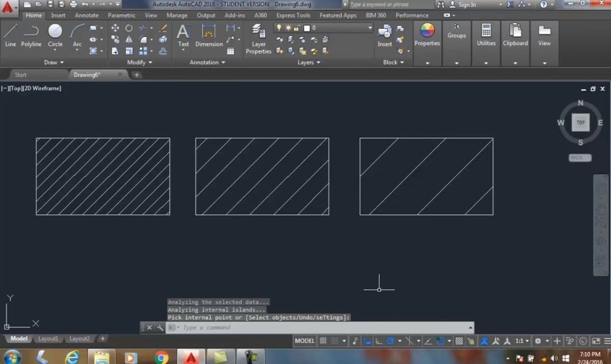Switch to the Insert ribbon tab
The width and height of the screenshot is (611, 364).
point(58,15)
